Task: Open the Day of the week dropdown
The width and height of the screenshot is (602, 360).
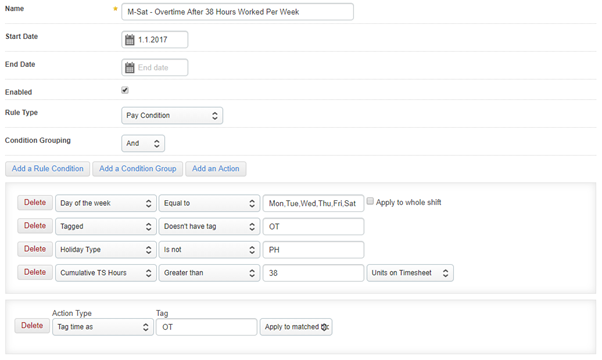Action: pos(106,203)
